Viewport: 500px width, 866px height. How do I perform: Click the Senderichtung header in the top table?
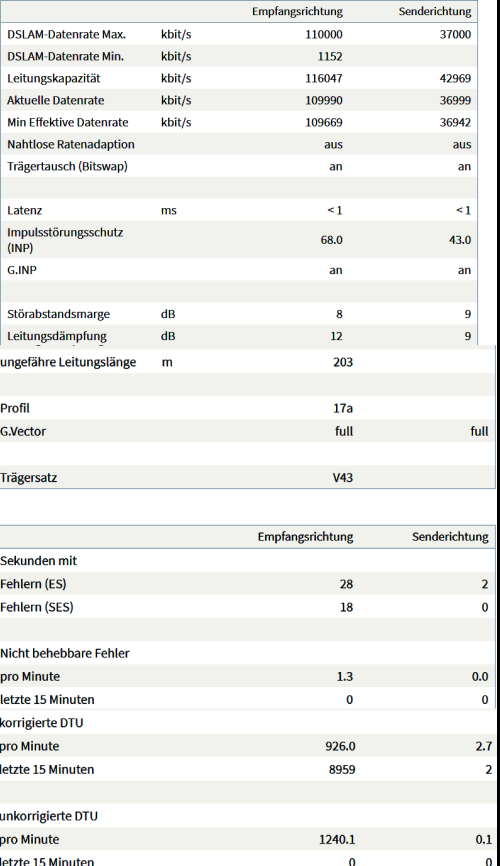point(435,12)
